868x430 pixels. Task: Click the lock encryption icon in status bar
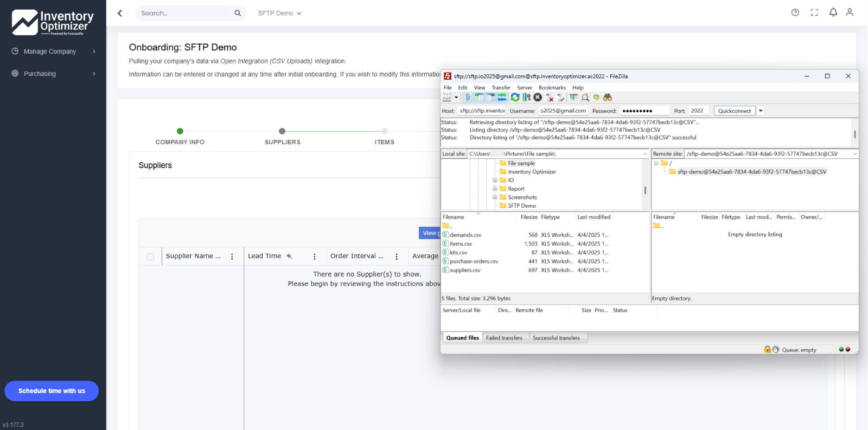pos(767,350)
